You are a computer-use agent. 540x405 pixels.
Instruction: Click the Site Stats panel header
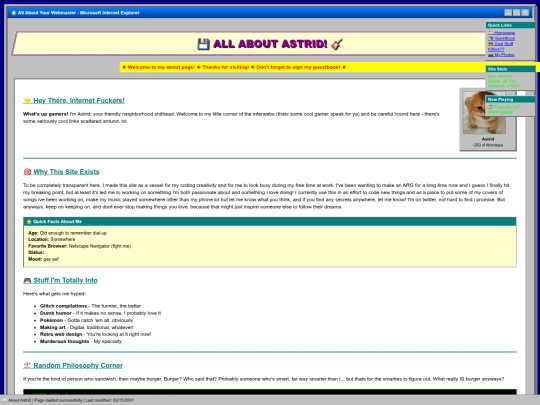(510, 69)
